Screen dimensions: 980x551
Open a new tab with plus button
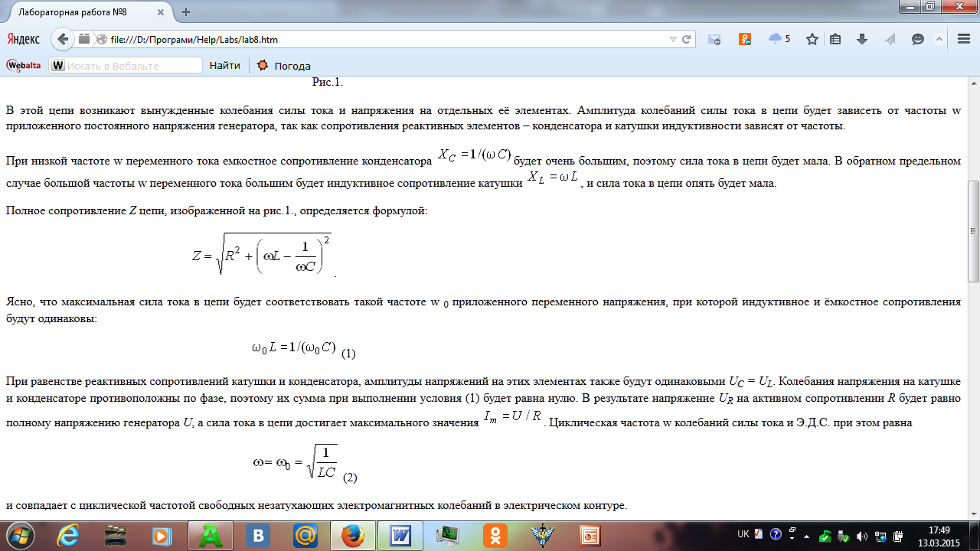pos(186,11)
